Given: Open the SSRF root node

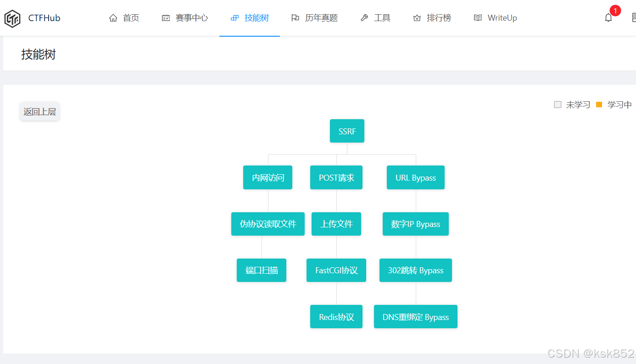Looking at the screenshot, I should [347, 131].
